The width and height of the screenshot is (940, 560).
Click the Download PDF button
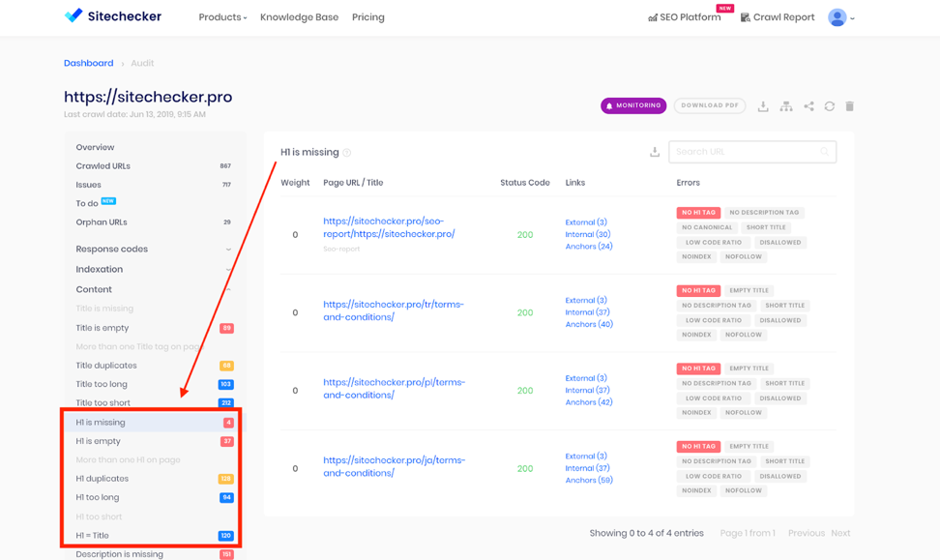tap(710, 105)
